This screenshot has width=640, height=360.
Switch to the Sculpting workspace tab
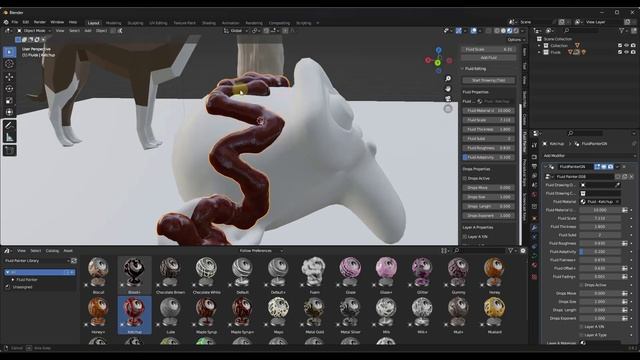(x=135, y=23)
